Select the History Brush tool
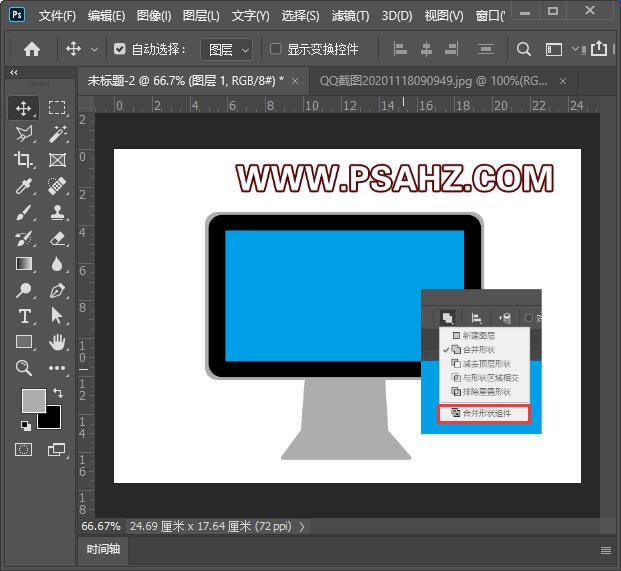The width and height of the screenshot is (621, 571). pos(24,238)
